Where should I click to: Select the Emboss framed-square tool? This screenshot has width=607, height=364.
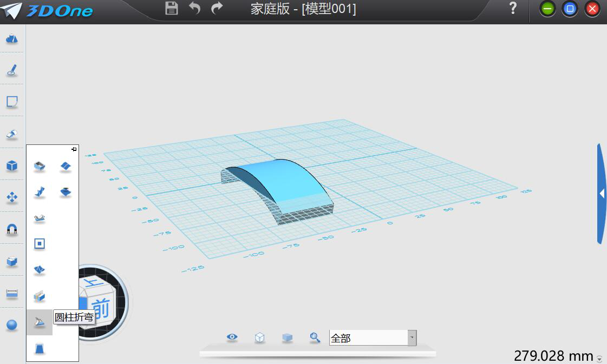pyautogui.click(x=40, y=244)
